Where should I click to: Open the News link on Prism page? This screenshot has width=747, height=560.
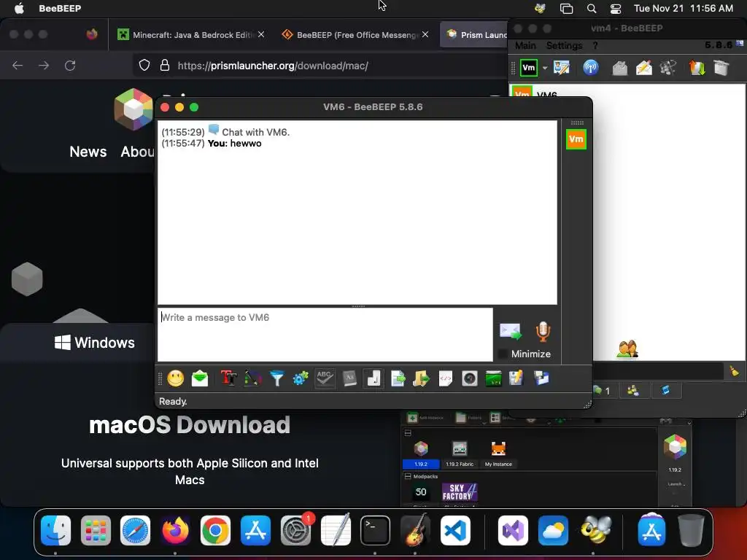click(x=88, y=152)
